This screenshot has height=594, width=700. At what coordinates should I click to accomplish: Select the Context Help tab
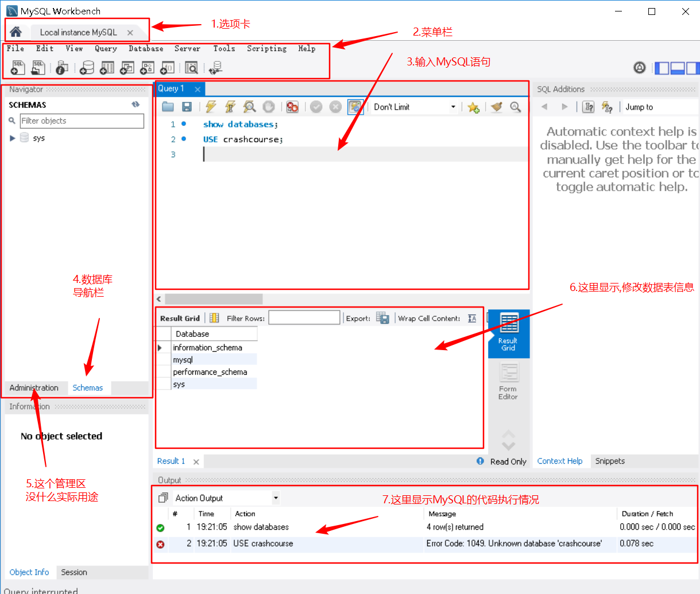pos(560,461)
